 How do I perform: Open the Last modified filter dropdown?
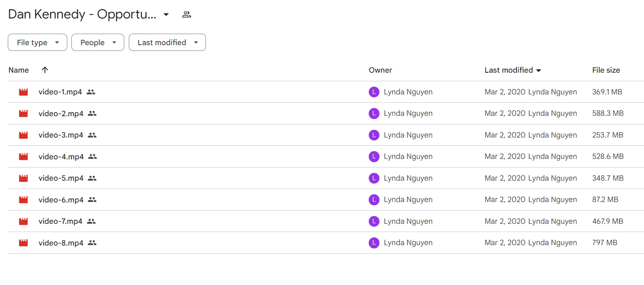(x=167, y=42)
